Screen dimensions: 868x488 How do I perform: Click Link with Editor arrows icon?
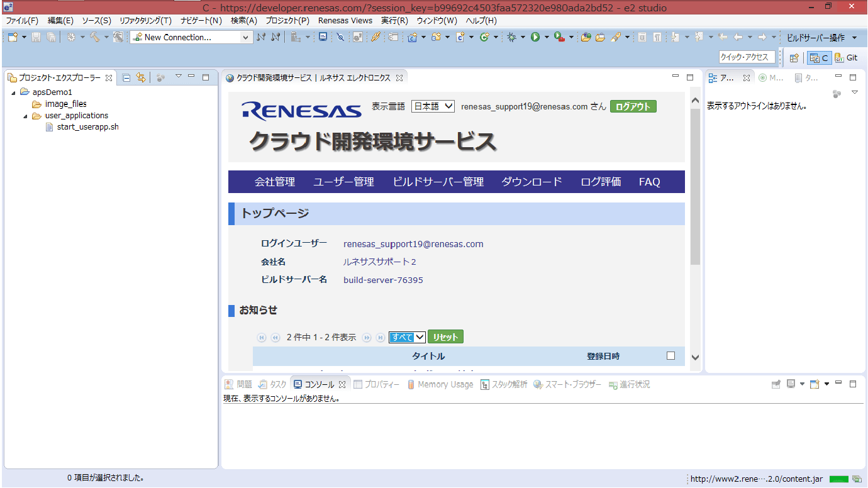coord(141,77)
